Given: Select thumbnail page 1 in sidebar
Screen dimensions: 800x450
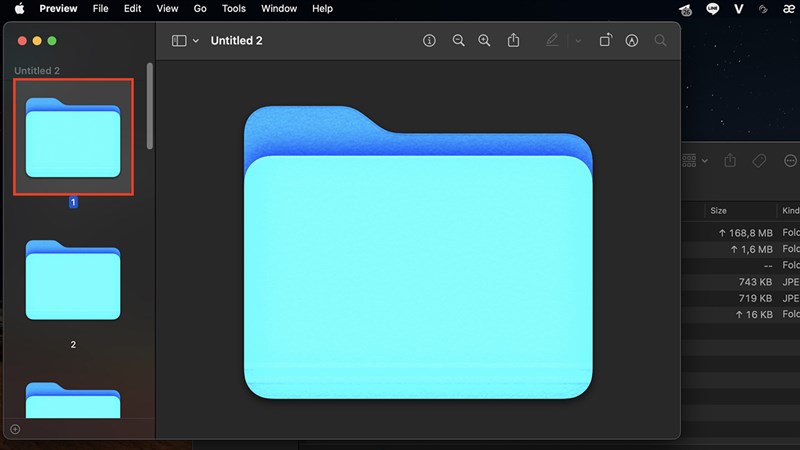Looking at the screenshot, I should 73,137.
